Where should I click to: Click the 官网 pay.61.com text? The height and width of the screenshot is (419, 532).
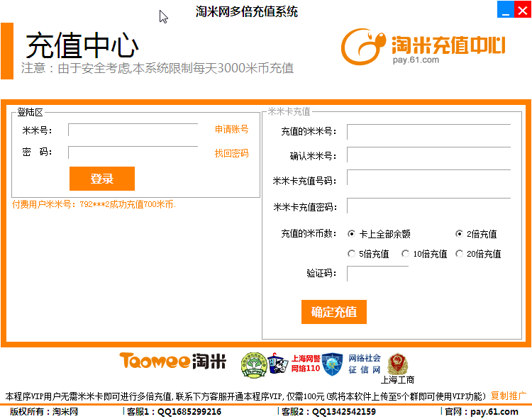pyautogui.click(x=482, y=411)
